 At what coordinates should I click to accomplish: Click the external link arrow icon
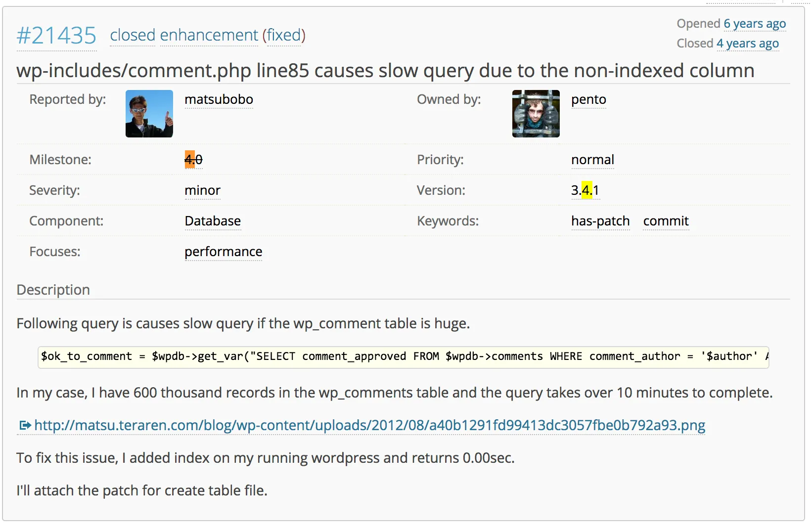click(x=25, y=425)
